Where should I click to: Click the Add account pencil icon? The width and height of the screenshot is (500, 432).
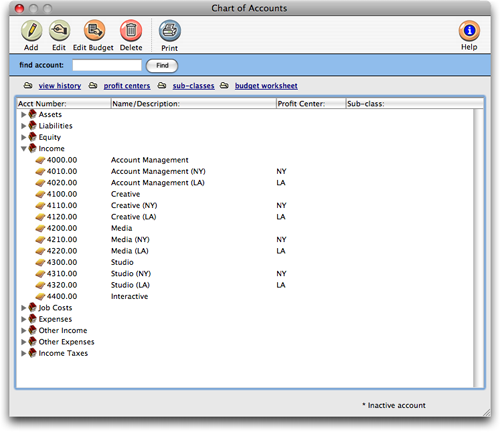coord(31,30)
